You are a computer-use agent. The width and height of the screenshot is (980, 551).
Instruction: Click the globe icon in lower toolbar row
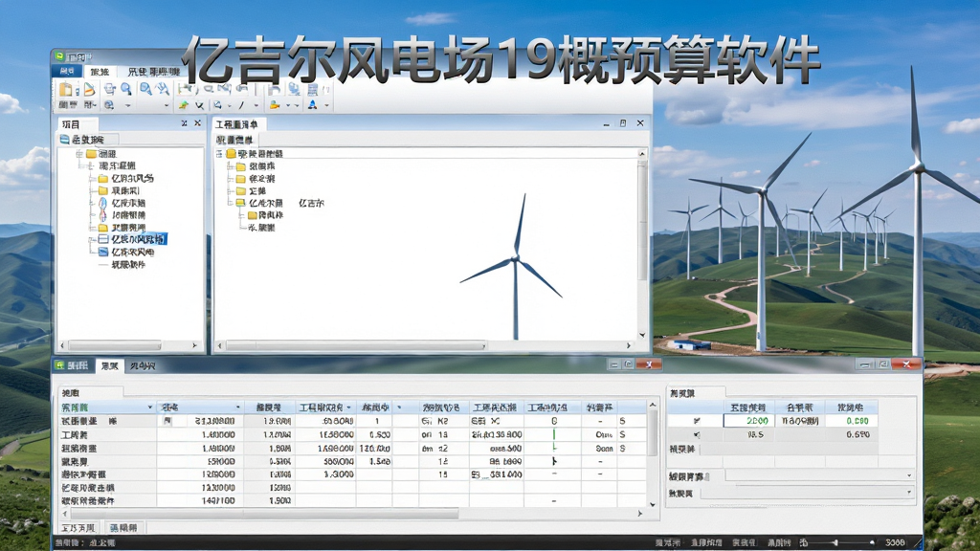tap(109, 105)
